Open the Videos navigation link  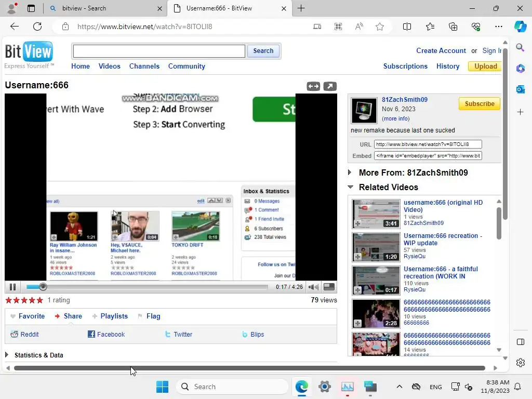109,66
